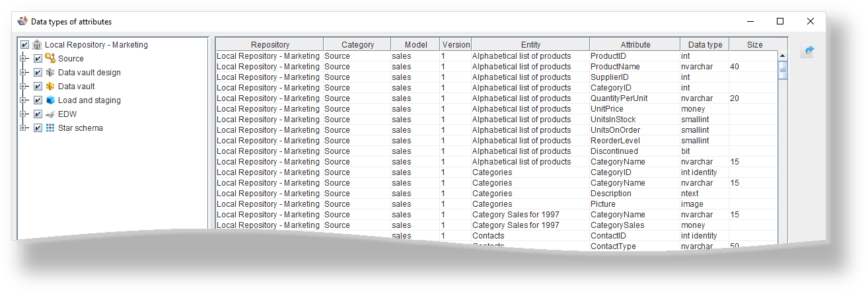Click the Source node icon
868x294 pixels.
coord(50,59)
